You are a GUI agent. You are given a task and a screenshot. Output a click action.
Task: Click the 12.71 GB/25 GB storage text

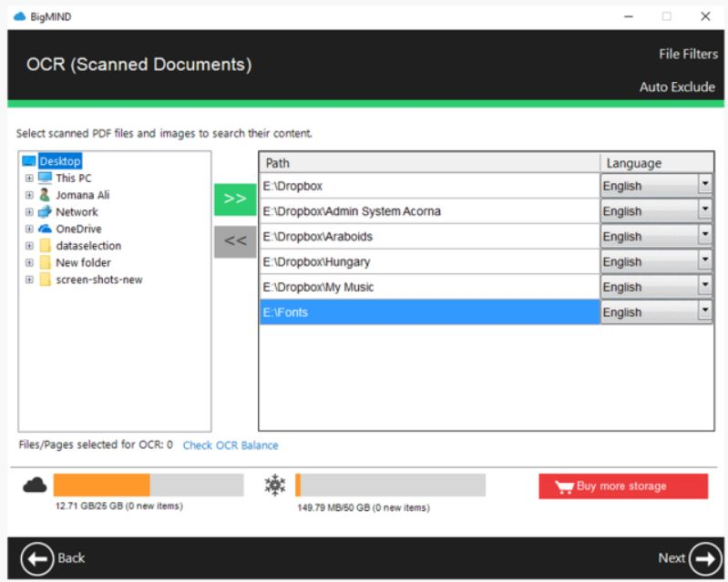pos(118,505)
